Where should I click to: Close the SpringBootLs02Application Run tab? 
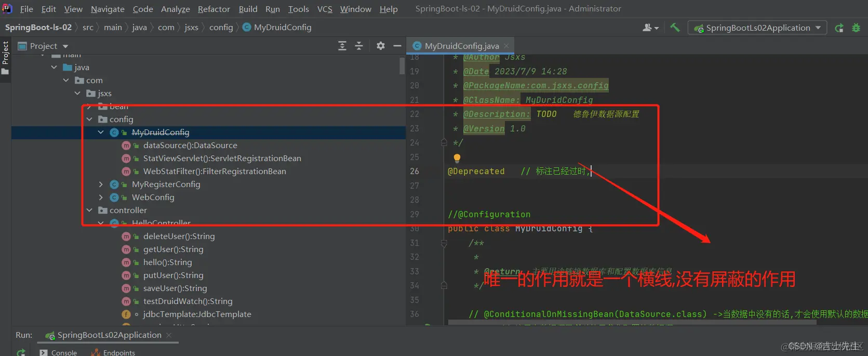coord(169,335)
